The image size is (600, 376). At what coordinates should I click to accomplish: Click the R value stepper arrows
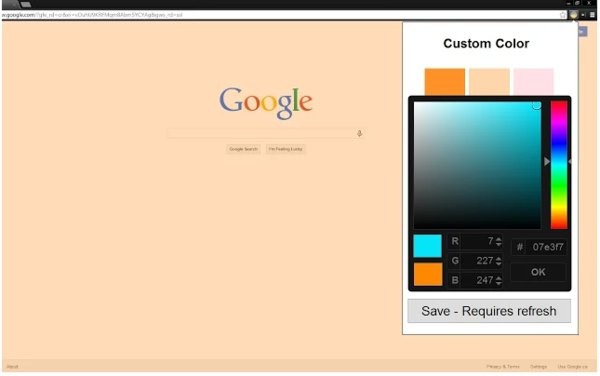pyautogui.click(x=499, y=242)
